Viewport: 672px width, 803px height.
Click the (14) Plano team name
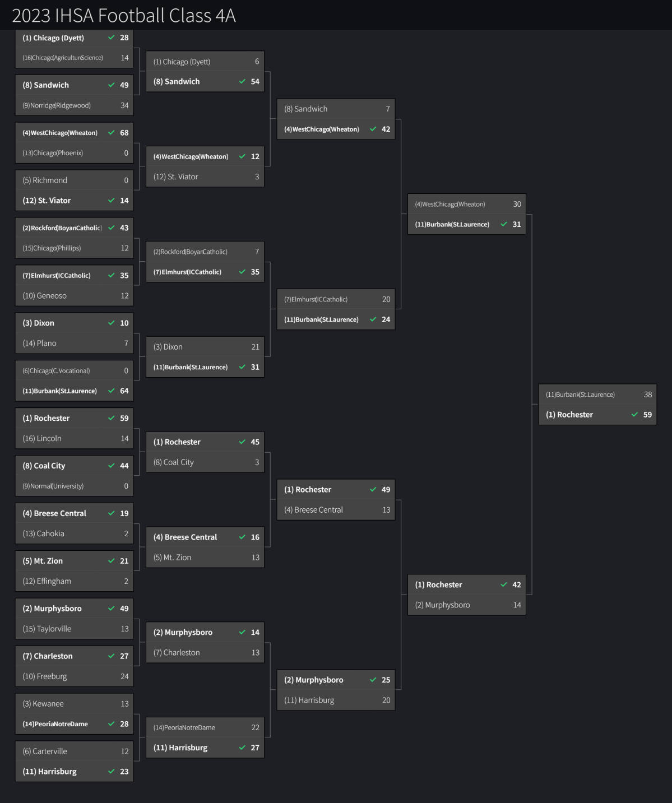(39, 343)
